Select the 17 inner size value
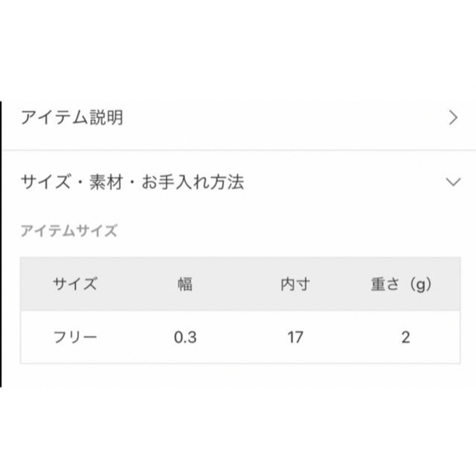 295,337
